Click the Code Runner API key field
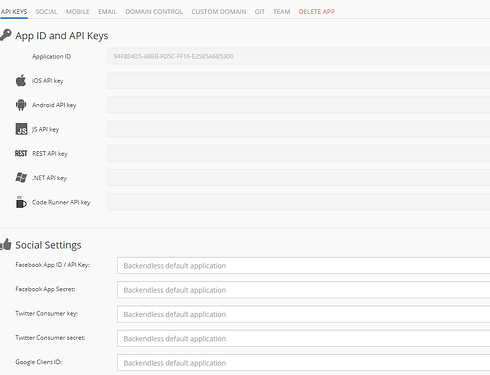 tap(298, 202)
